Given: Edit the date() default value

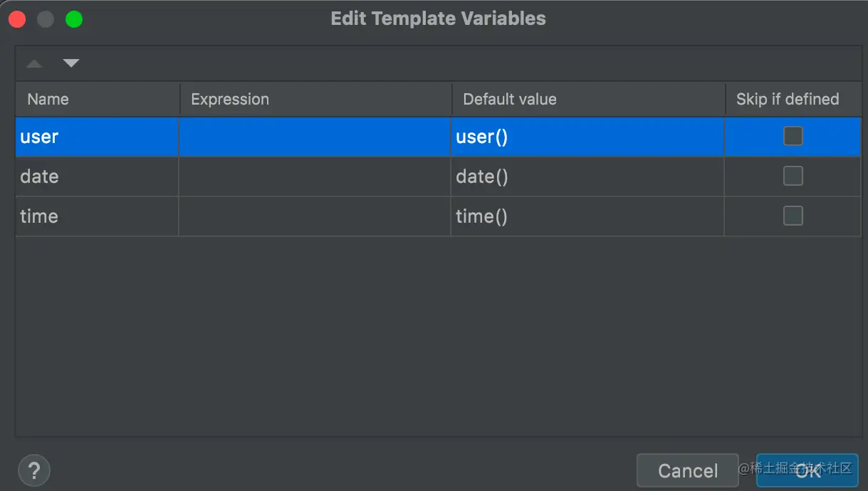Looking at the screenshot, I should point(482,176).
